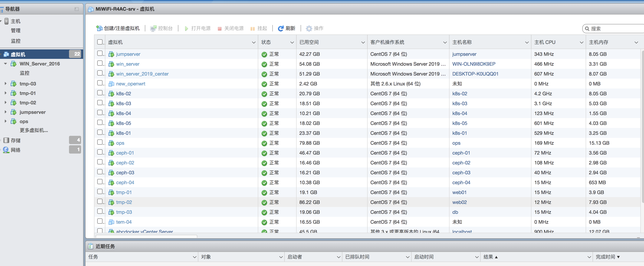Select tmp-02 in the navigator tree

click(x=28, y=103)
